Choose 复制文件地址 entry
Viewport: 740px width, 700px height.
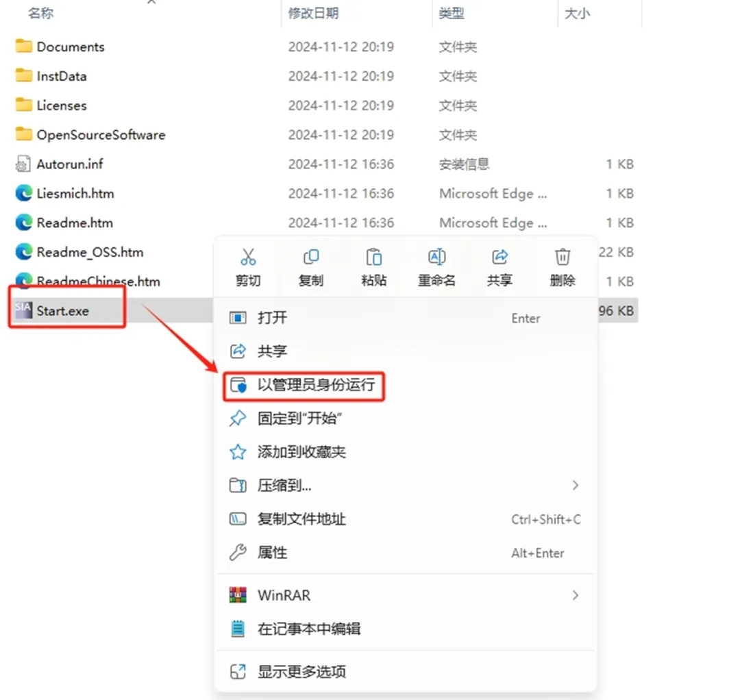point(406,519)
